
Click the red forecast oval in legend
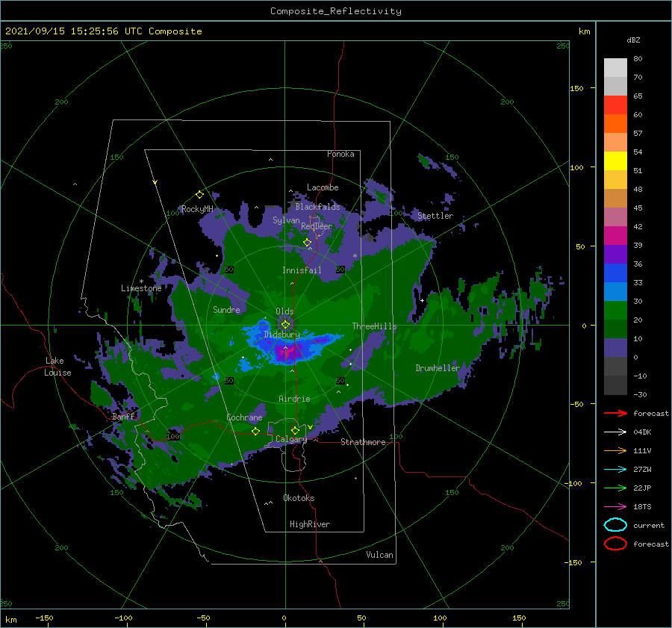coord(615,544)
